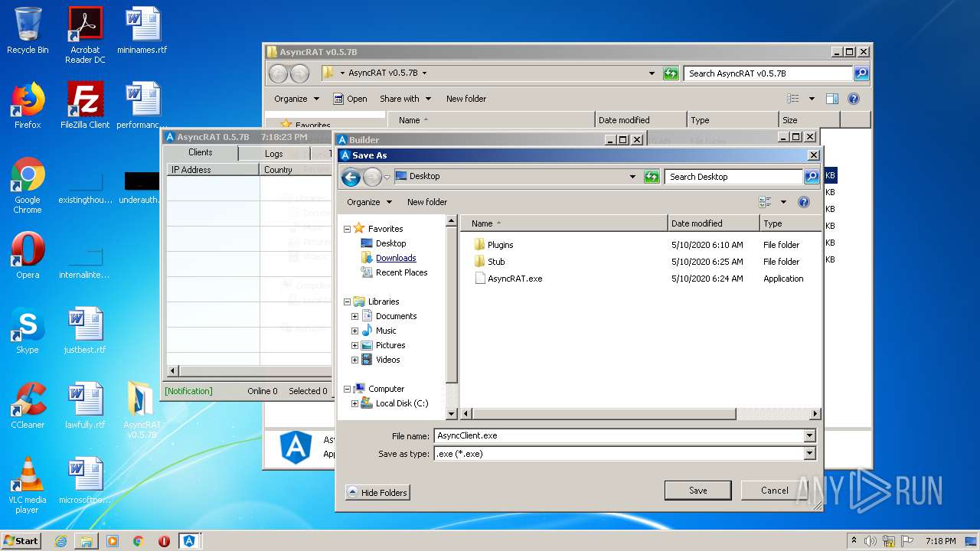Open the AsyncRAT v0.5.7B desktop folder

pyautogui.click(x=142, y=410)
